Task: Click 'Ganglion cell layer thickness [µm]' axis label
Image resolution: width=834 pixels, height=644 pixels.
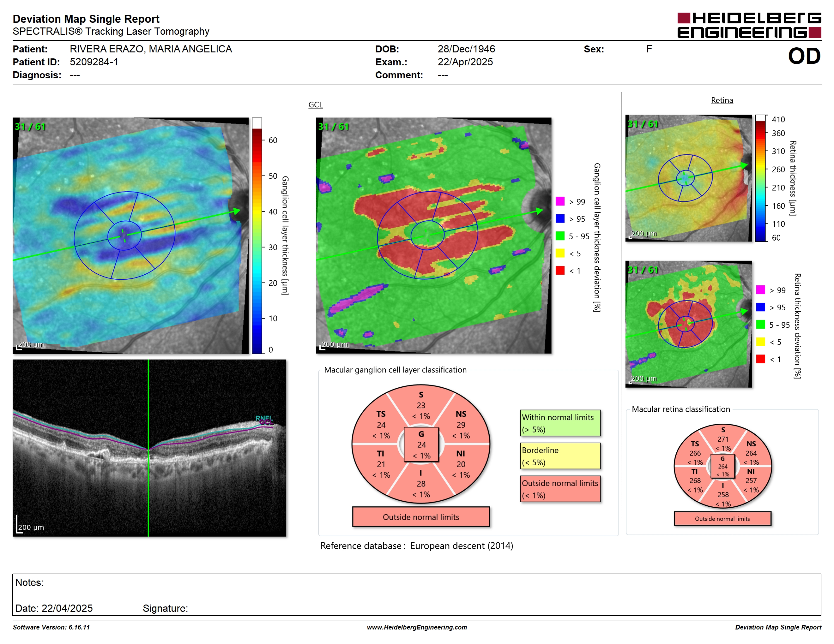Action: pos(285,236)
